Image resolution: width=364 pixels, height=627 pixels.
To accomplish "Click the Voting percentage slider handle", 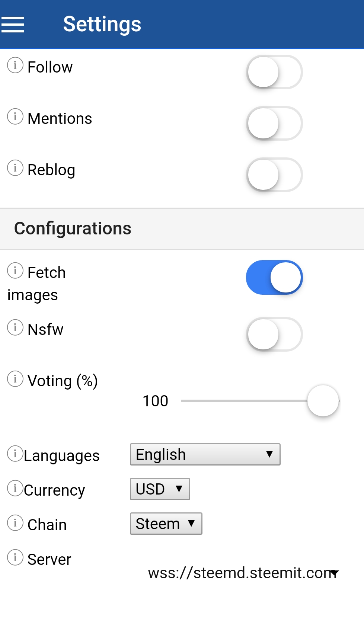I will point(323,401).
